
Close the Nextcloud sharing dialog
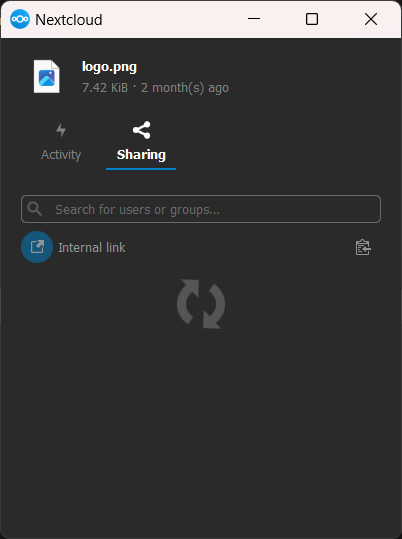[x=371, y=19]
